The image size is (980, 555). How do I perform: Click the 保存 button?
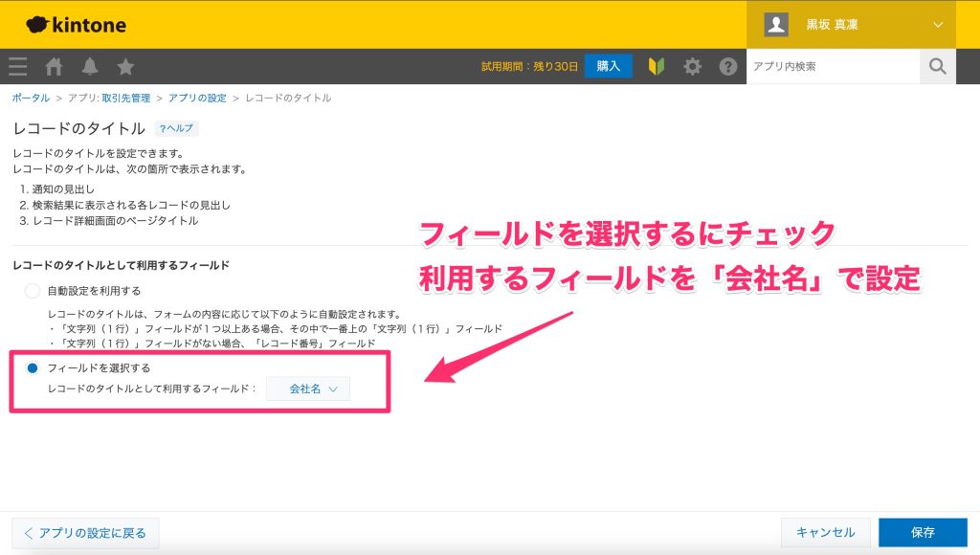pos(924,532)
